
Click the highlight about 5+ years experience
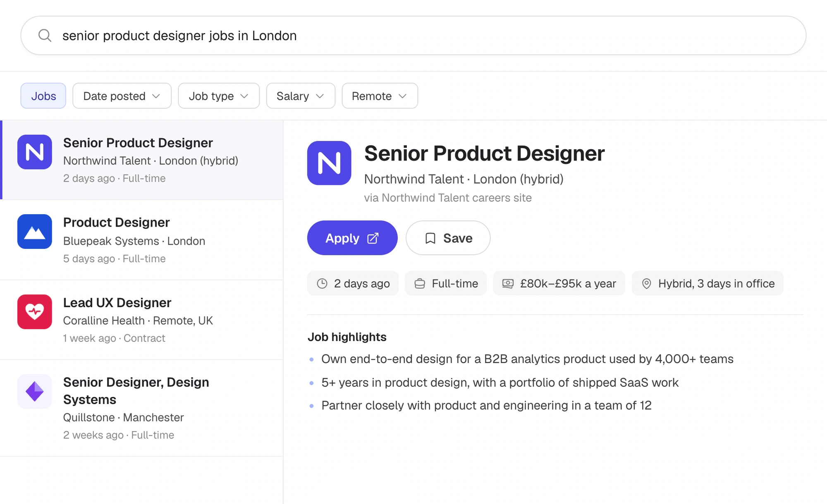point(500,382)
